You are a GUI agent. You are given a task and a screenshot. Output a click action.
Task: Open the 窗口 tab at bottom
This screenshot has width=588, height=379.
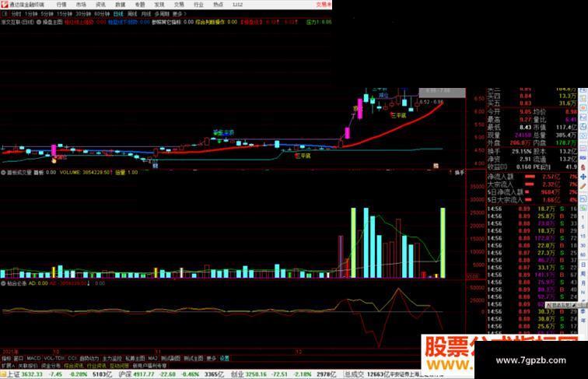tap(19, 358)
